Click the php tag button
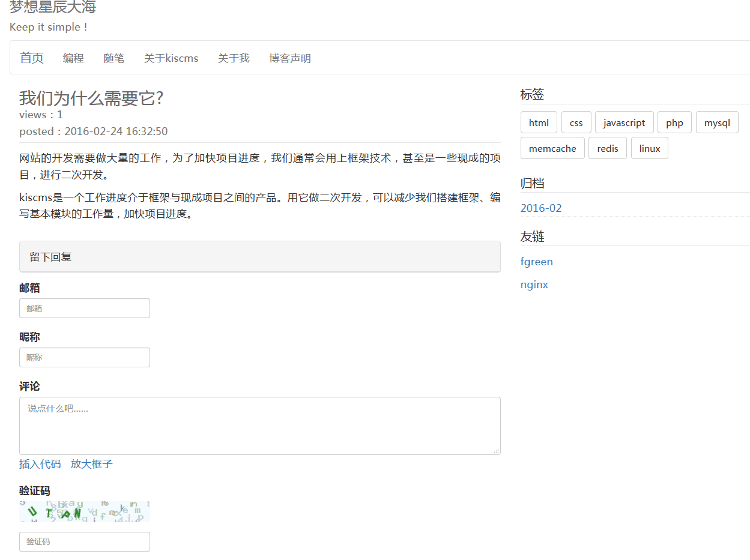This screenshot has height=560, width=750. [x=674, y=122]
